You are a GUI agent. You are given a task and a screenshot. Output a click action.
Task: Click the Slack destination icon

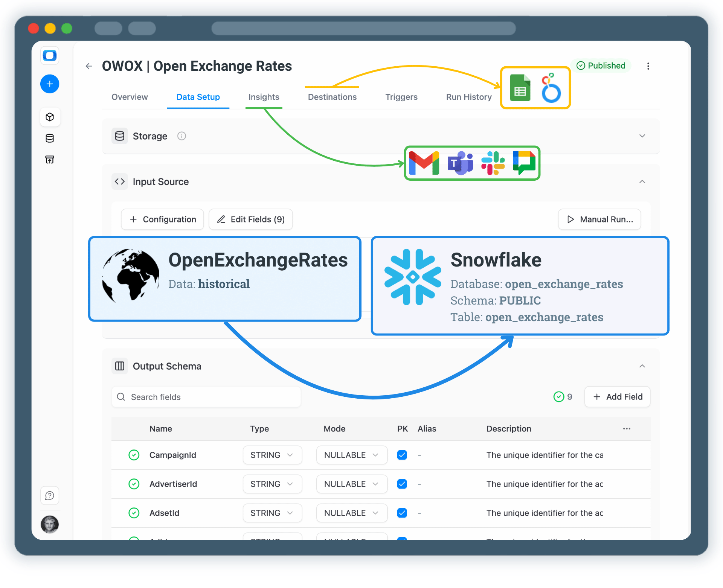(493, 163)
